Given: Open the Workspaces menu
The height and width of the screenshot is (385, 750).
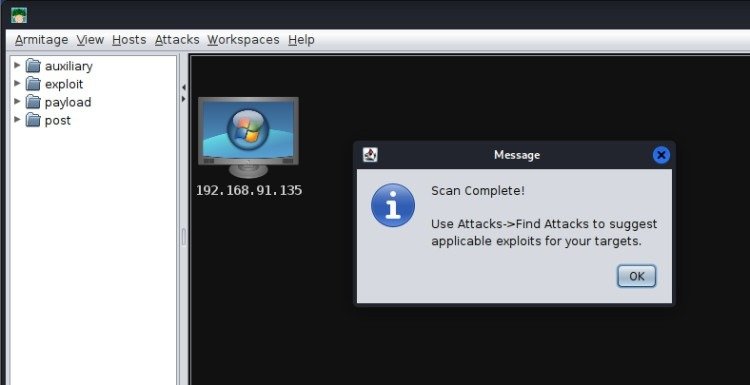Looking at the screenshot, I should pos(243,40).
